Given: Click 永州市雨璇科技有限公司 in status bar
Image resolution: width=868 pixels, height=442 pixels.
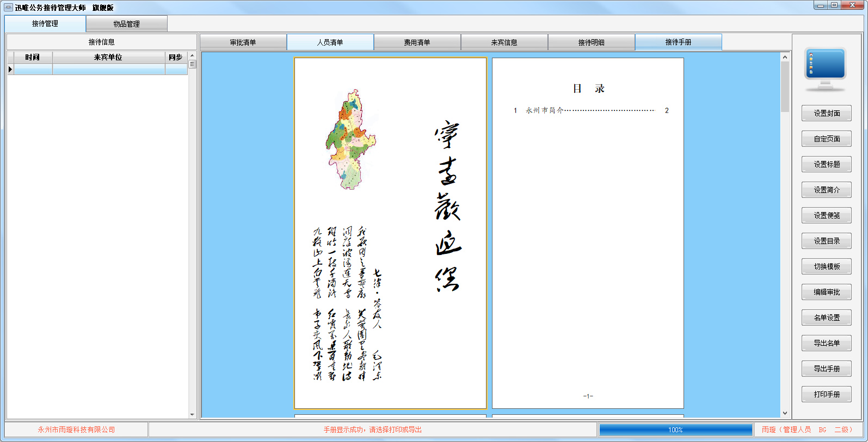Looking at the screenshot, I should [76, 429].
